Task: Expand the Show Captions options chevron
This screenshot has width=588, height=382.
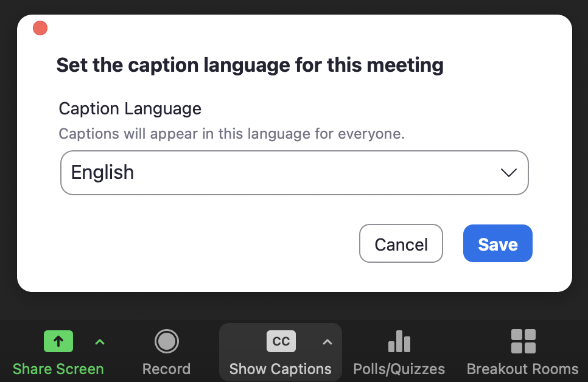Action: pos(327,341)
